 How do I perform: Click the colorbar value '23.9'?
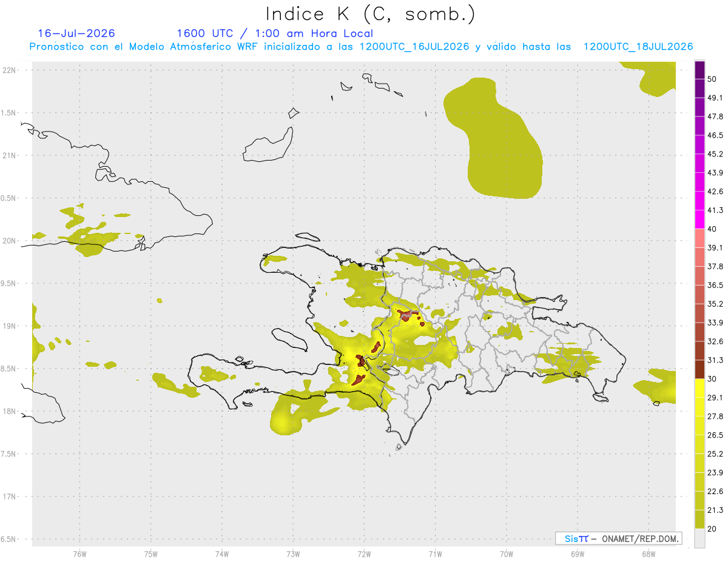tap(715, 472)
